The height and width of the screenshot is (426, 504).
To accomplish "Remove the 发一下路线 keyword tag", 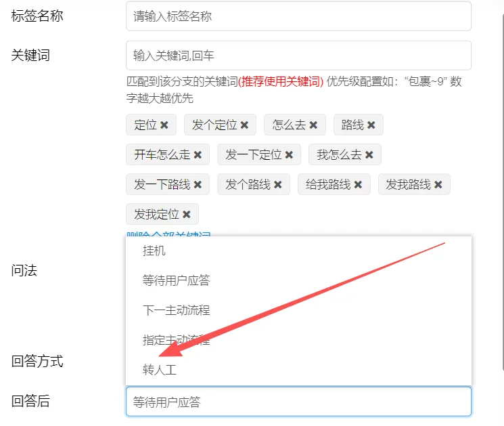I will (x=198, y=185).
